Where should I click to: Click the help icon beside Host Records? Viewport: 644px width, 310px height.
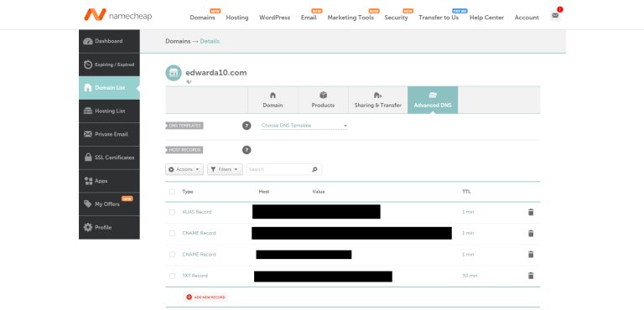[x=247, y=150]
